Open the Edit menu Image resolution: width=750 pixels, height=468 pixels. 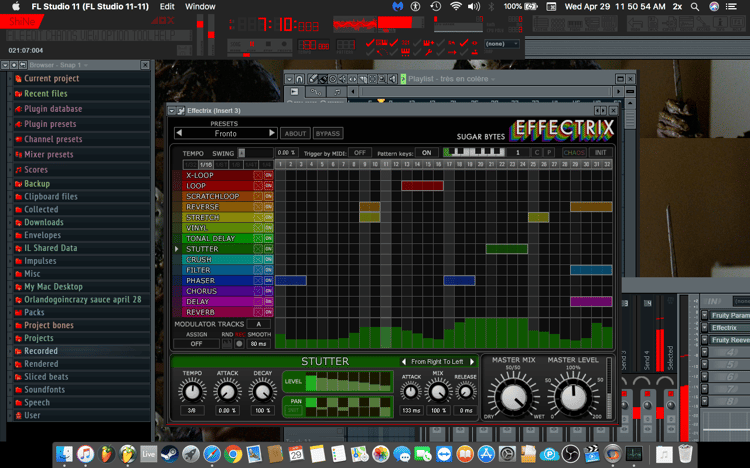point(167,7)
